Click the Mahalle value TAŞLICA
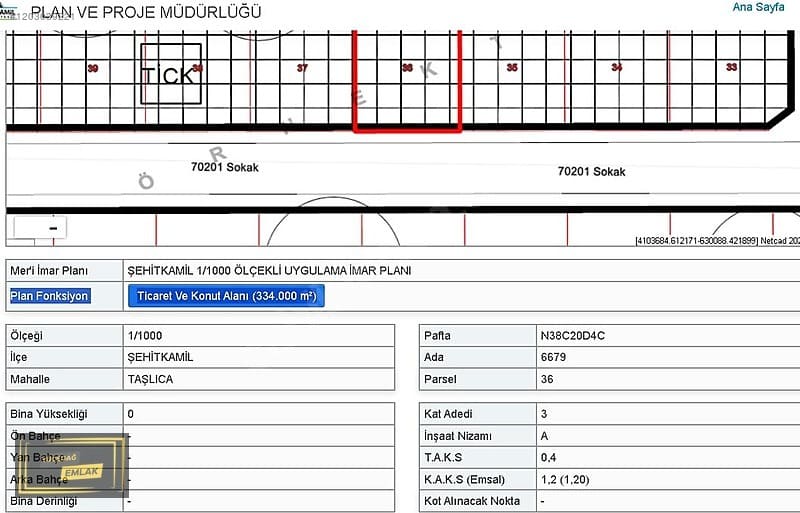 [152, 380]
